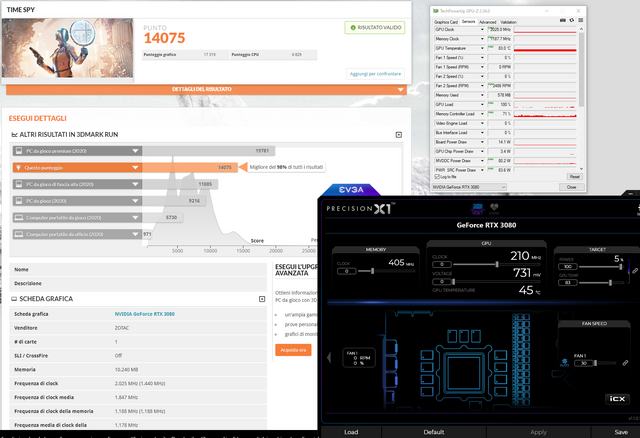Viewport: 640px width, 438px height.
Task: Expand PC da gioco premium (2020) row
Action: (x=135, y=151)
